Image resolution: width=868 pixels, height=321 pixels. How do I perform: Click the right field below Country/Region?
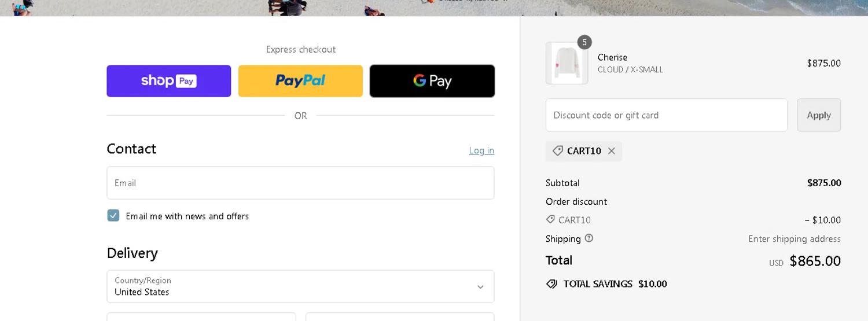point(400,317)
